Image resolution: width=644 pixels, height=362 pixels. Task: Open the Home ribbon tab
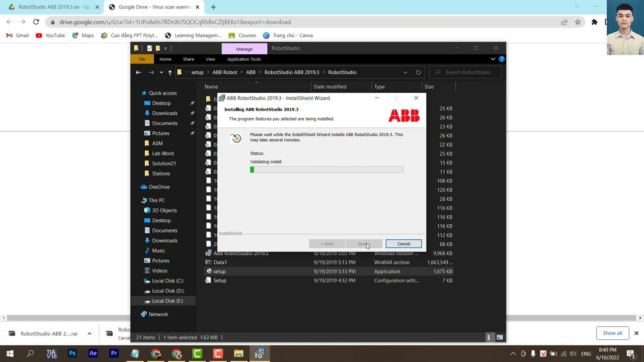[165, 59]
